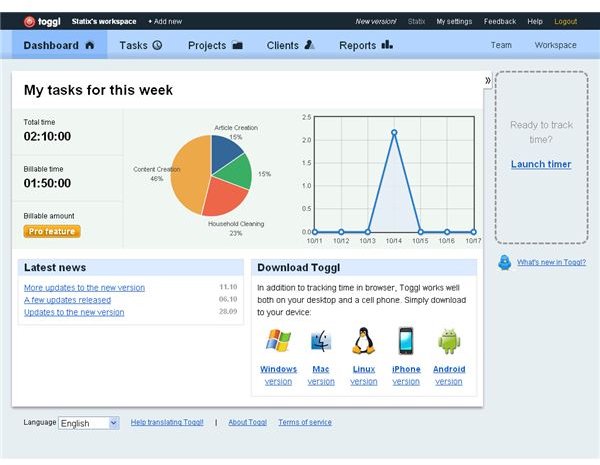Open the Language dropdown
The width and height of the screenshot is (600, 465).
pos(89,423)
